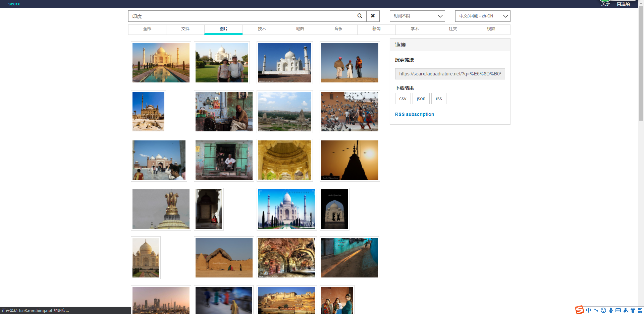Open the man in green-shuttered doorway image
The image size is (644, 314).
(x=224, y=160)
